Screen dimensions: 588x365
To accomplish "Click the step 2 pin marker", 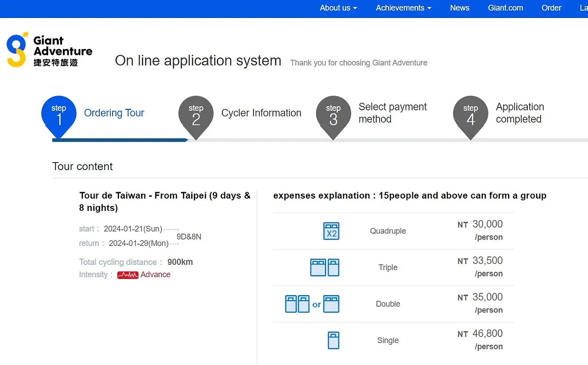I will click(196, 117).
